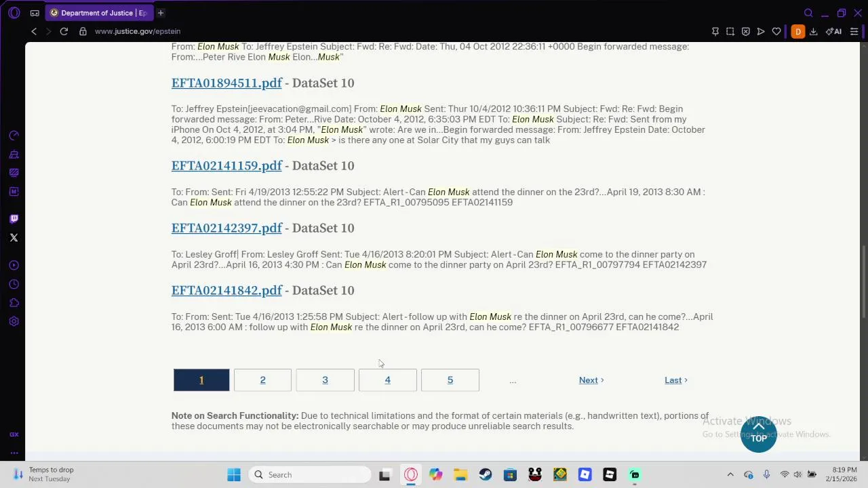The image size is (868, 488).
Task: Open the sidebar history clock icon
Action: (x=14, y=284)
